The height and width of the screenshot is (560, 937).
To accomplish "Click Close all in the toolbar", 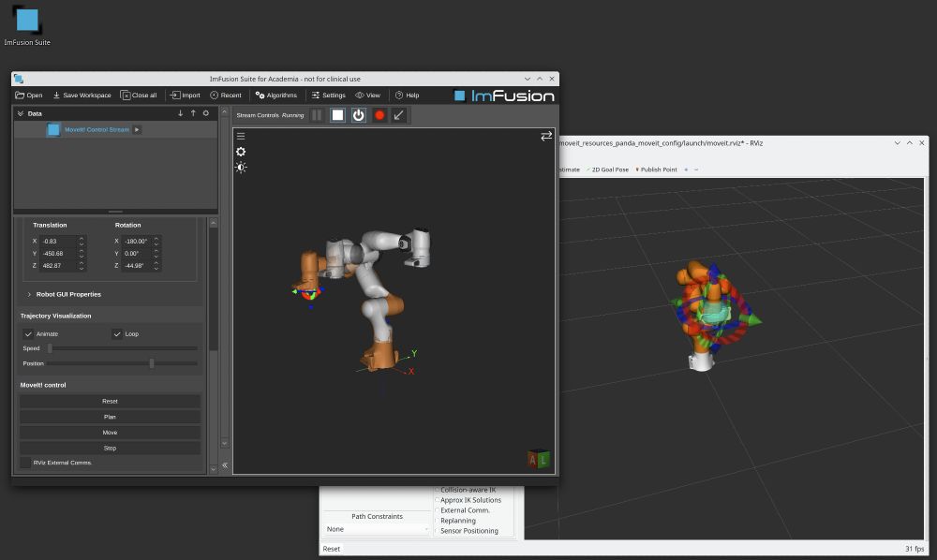I will [x=139, y=95].
